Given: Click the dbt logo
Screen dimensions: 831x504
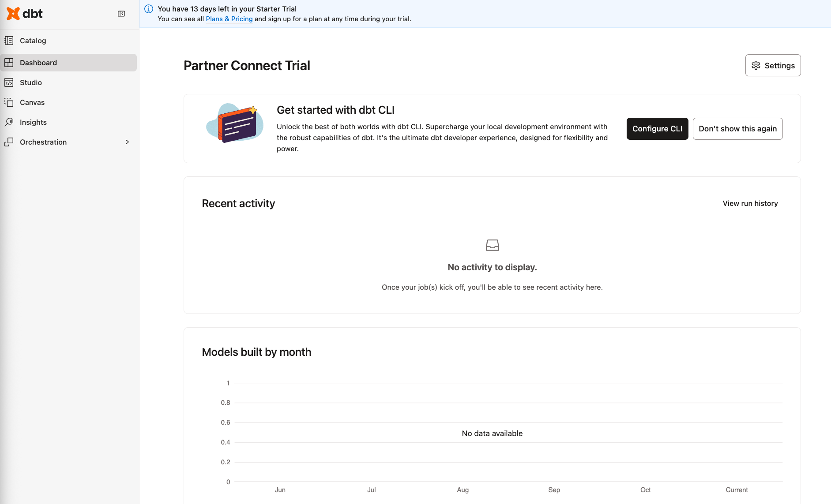Looking at the screenshot, I should pyautogui.click(x=24, y=14).
